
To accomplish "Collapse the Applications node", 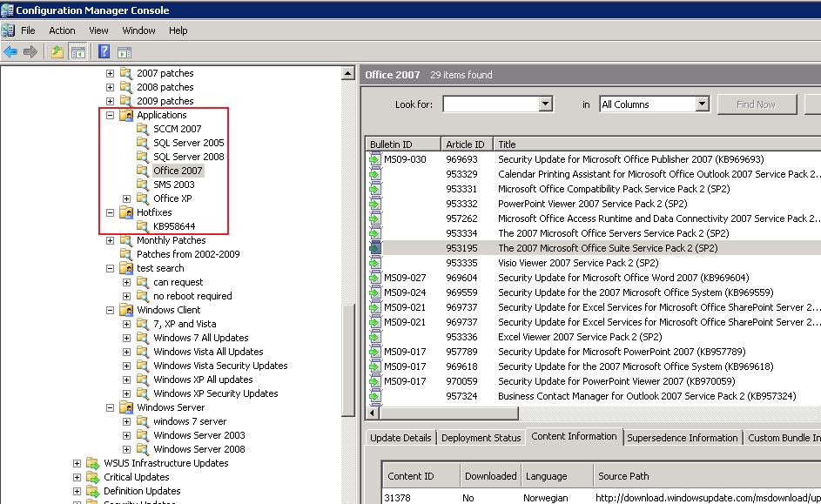I will (110, 115).
